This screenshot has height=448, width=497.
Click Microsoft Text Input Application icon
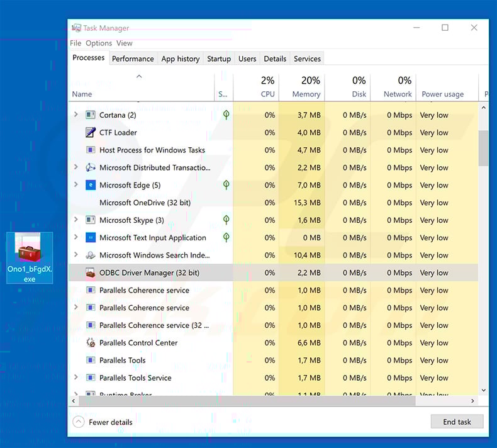pos(91,237)
